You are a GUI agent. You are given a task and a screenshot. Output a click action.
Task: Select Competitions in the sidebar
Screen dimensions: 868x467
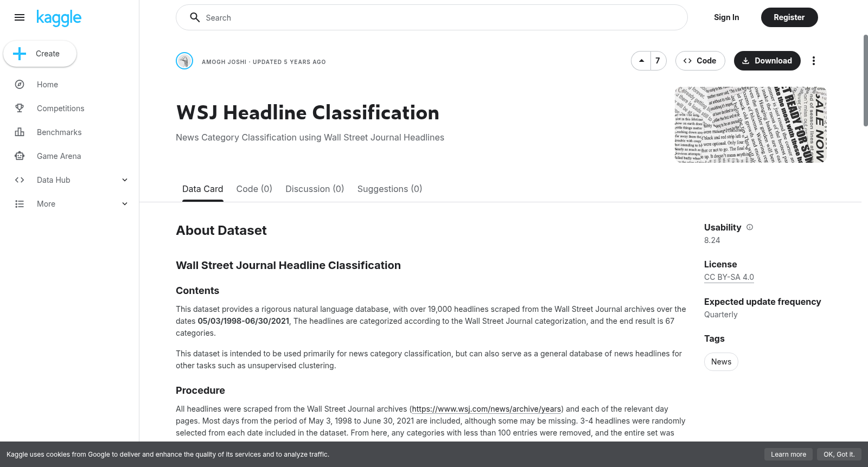click(x=61, y=108)
